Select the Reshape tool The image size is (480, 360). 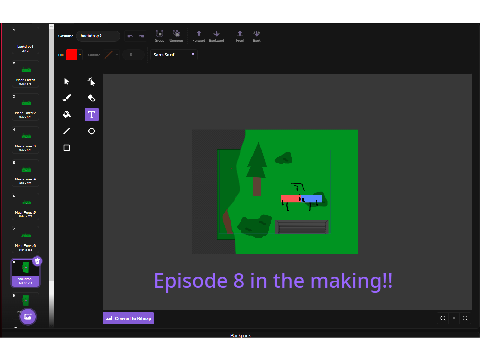(x=91, y=82)
